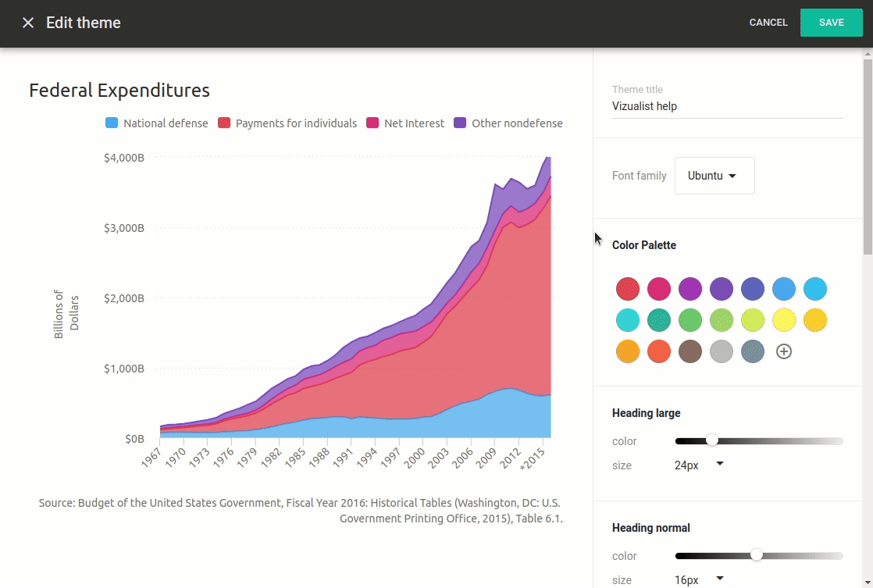Toggle National defense legend item
This screenshot has width=873, height=588.
156,123
